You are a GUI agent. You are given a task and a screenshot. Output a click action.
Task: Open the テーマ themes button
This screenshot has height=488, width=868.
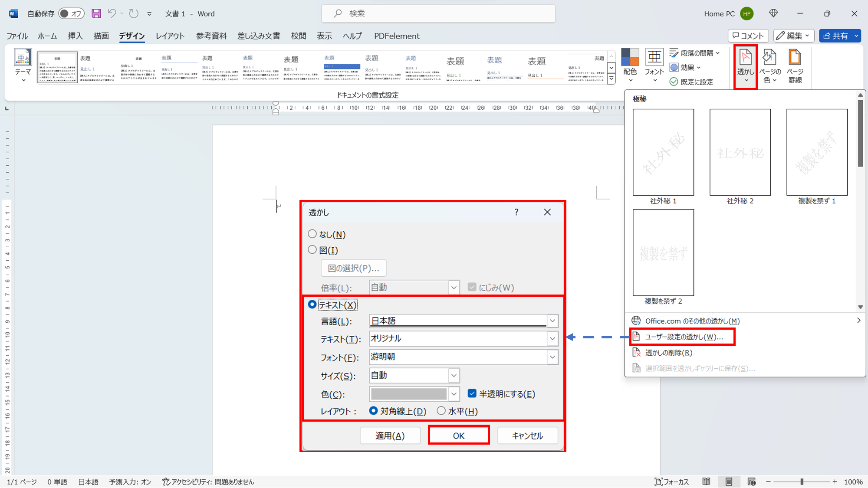(x=23, y=66)
